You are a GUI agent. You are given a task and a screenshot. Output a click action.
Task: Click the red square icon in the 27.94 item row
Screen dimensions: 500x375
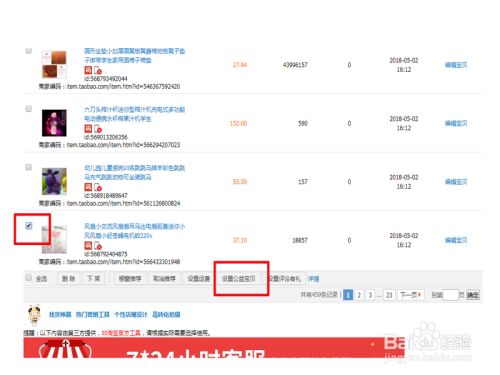click(x=88, y=70)
